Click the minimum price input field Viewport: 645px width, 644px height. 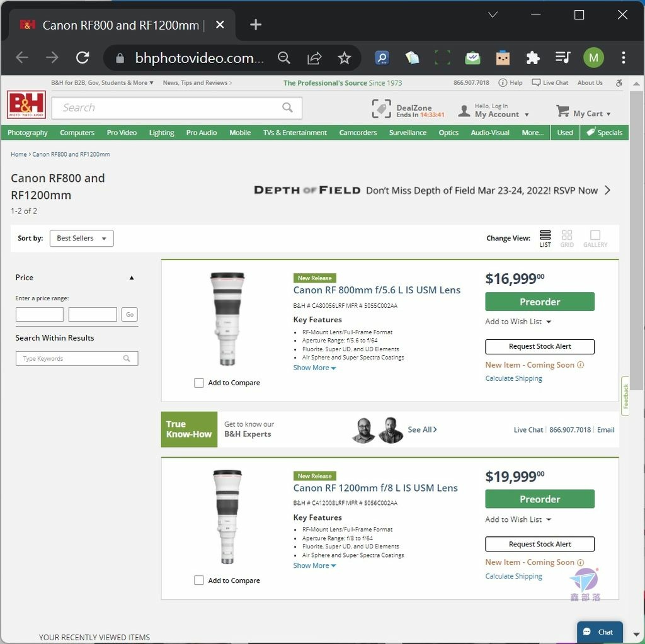tap(40, 315)
